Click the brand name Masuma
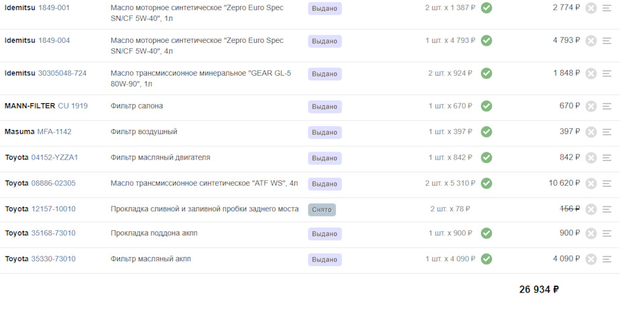The height and width of the screenshot is (322, 644). pyautogui.click(x=19, y=131)
